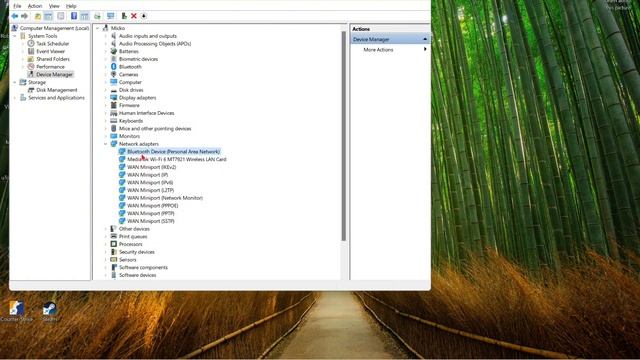This screenshot has width=640, height=360.
Task: Open the More Actions submenu arrow
Action: (x=425, y=49)
